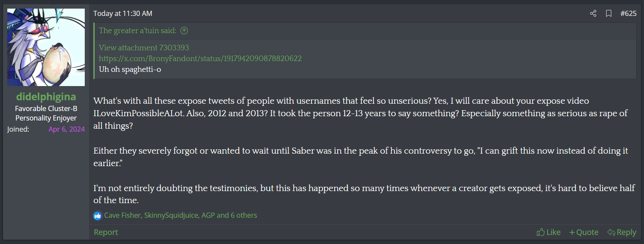Click "The greater a'tuin said" quote header
Viewport: 644px width, 244px height.
tap(138, 31)
